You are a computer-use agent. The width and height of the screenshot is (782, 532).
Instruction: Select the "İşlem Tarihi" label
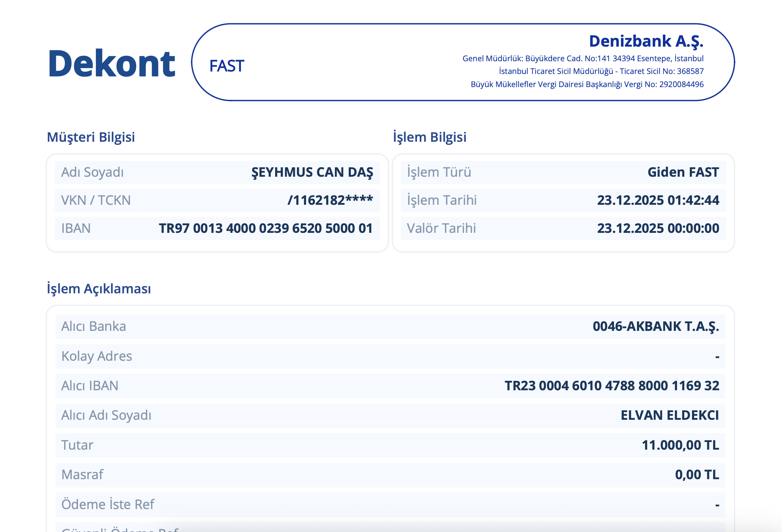tap(442, 200)
